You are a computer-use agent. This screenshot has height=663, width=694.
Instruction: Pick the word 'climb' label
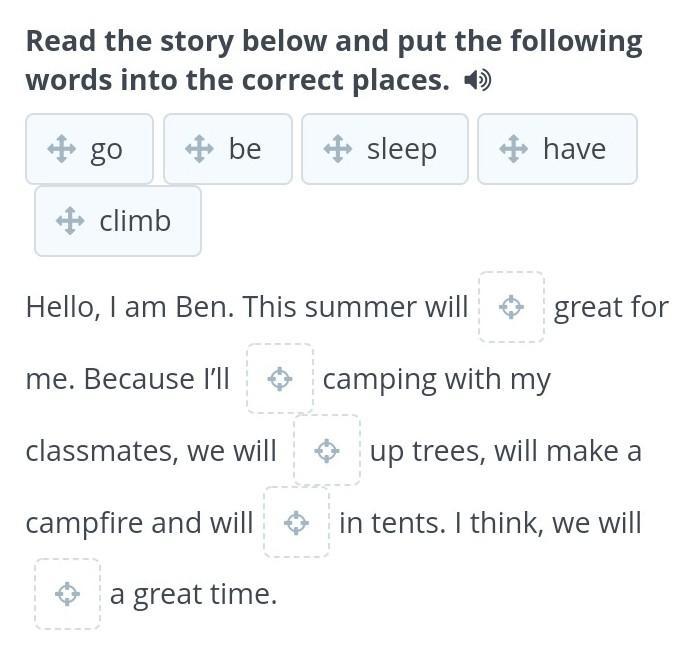point(135,221)
